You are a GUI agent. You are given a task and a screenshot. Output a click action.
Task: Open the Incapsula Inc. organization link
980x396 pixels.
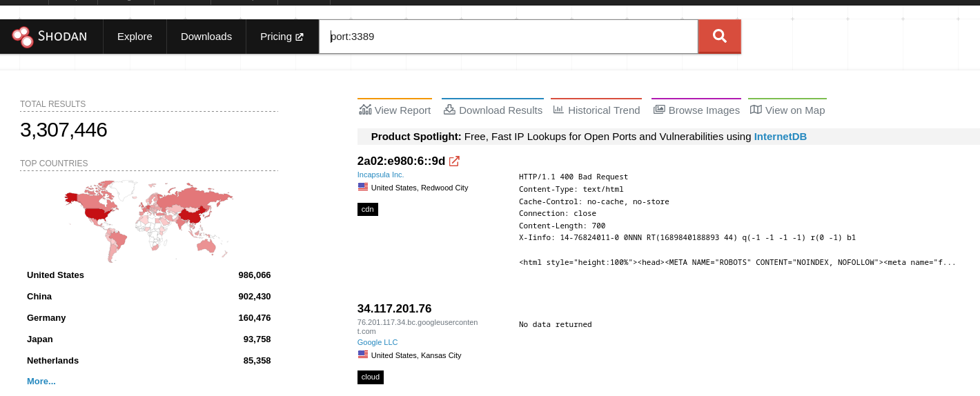click(x=380, y=175)
